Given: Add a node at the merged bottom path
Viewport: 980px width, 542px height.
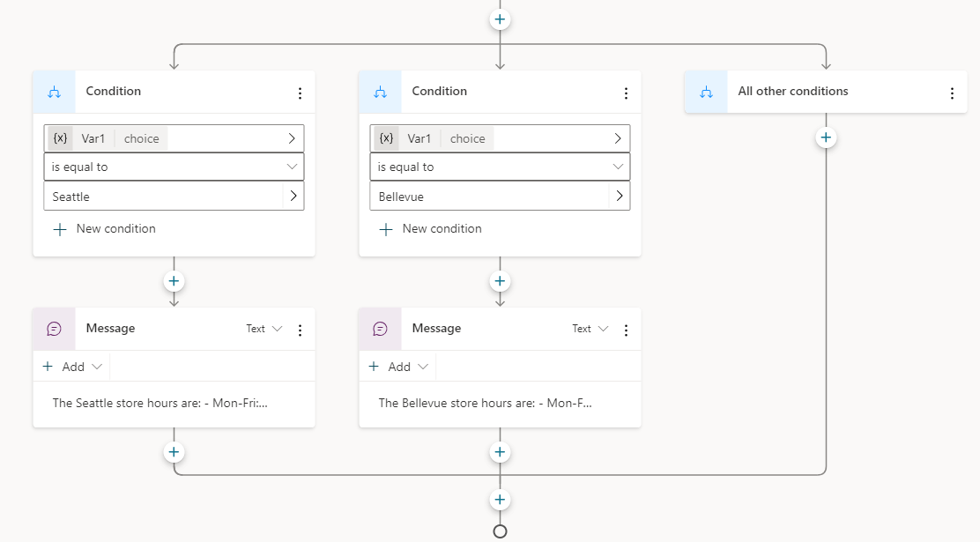Looking at the screenshot, I should (500, 500).
